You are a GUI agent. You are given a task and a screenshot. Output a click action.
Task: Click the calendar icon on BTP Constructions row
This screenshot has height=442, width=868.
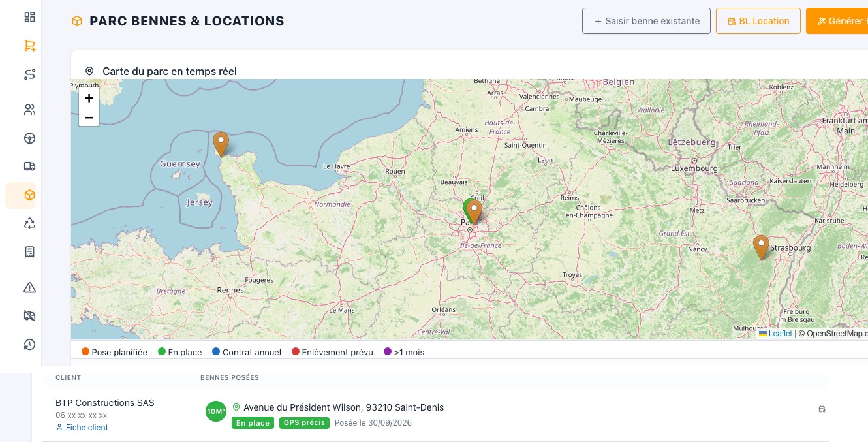822,409
